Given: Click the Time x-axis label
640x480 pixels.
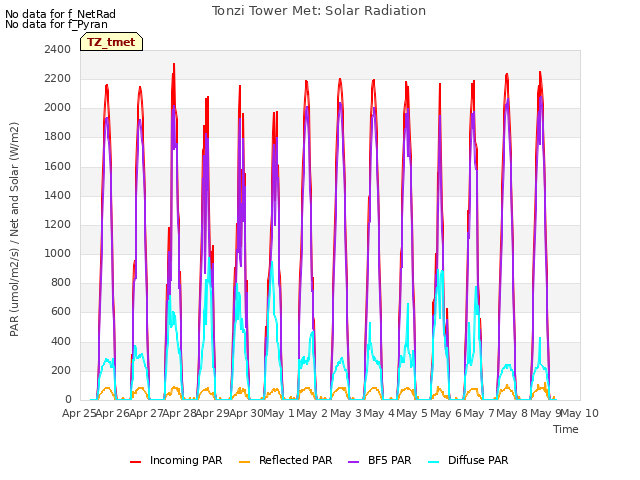Looking at the screenshot, I should [x=566, y=429].
